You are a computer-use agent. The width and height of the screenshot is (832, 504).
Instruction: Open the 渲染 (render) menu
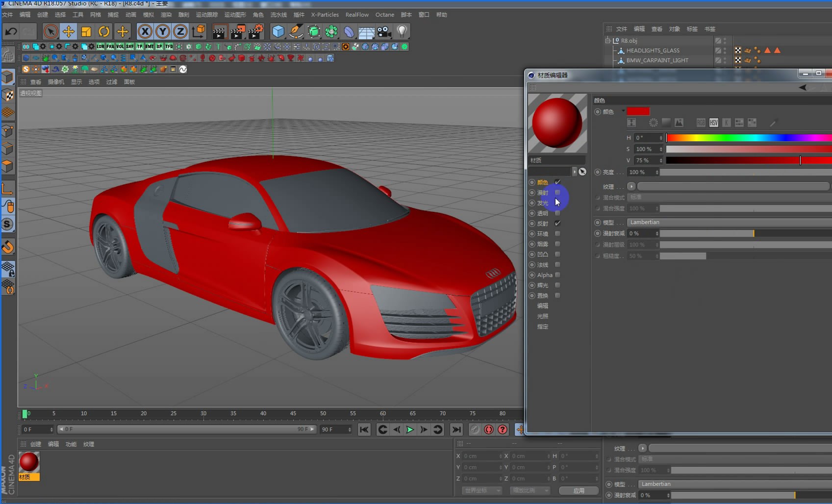[x=166, y=15]
